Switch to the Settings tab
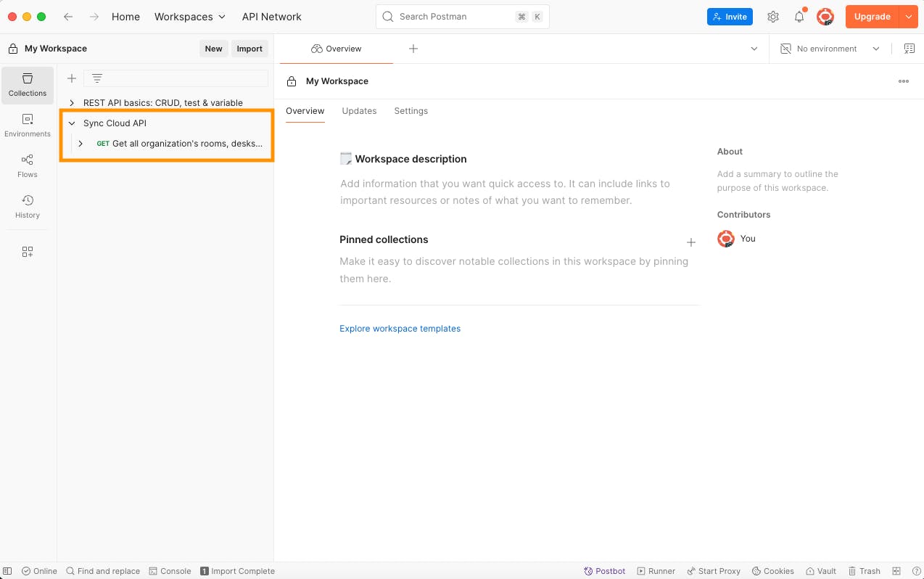 point(411,111)
